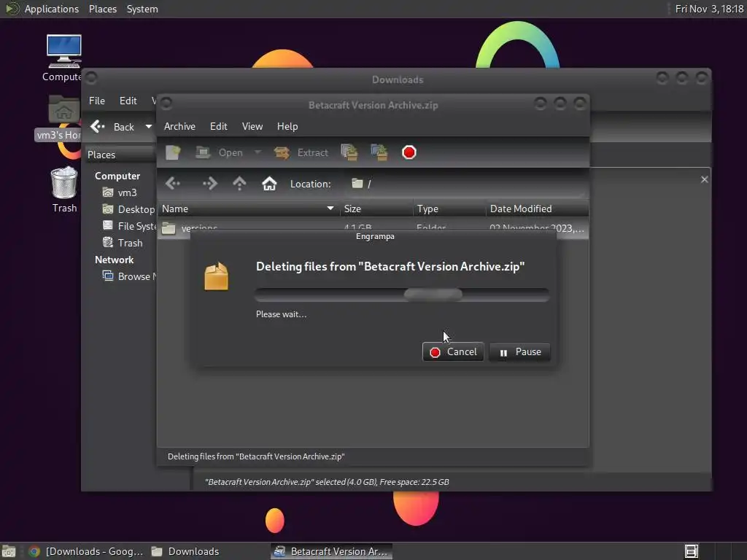Screen dimensions: 747x560
Task: Sort by the Name column header
Action: 248,209
